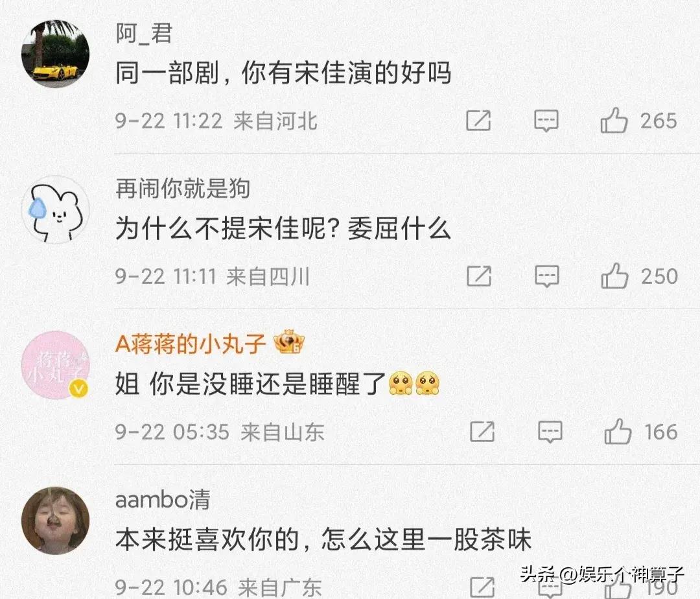
Task: Visit 再闹你就是狗's username link
Action: 183,189
